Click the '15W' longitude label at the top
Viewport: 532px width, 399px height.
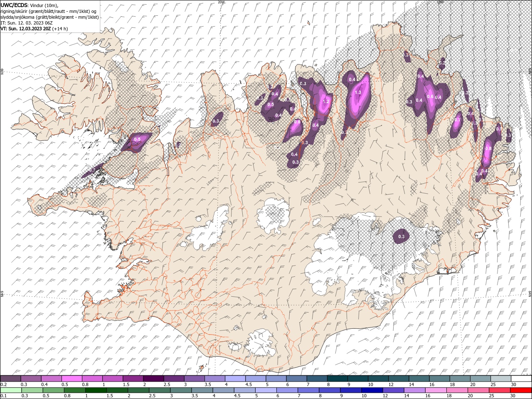(x=440, y=2)
